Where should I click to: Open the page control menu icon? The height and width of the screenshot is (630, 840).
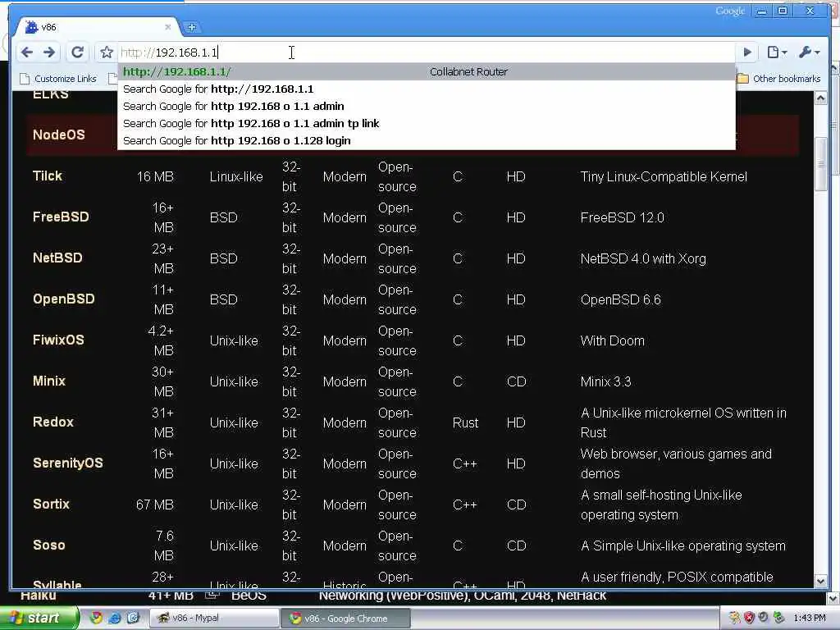click(777, 52)
